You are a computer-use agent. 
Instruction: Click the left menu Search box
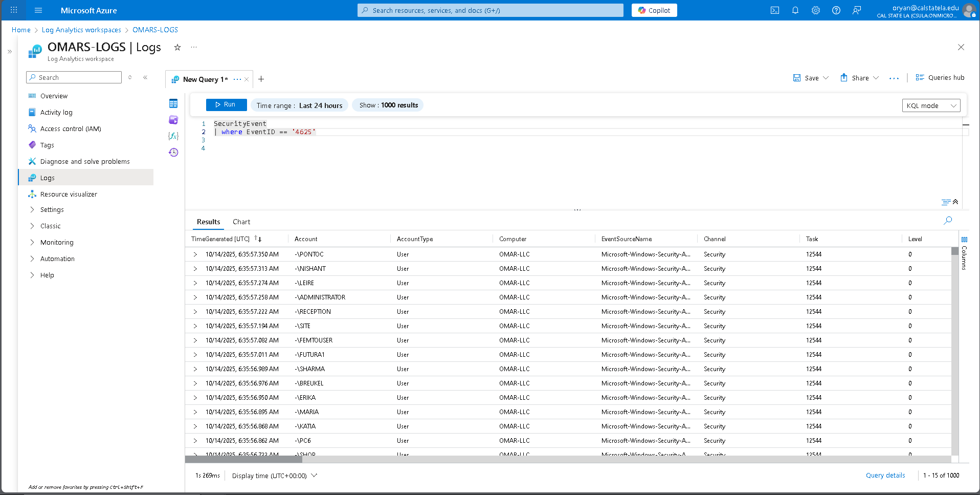pyautogui.click(x=74, y=77)
